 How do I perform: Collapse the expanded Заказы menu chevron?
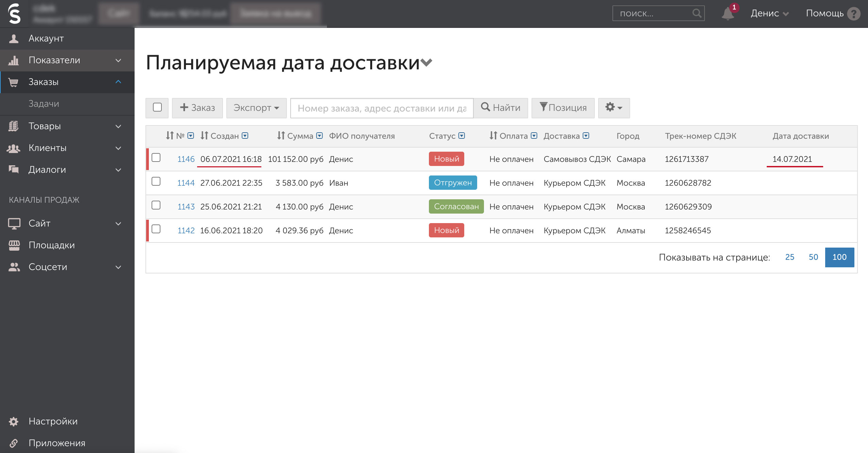pos(118,82)
